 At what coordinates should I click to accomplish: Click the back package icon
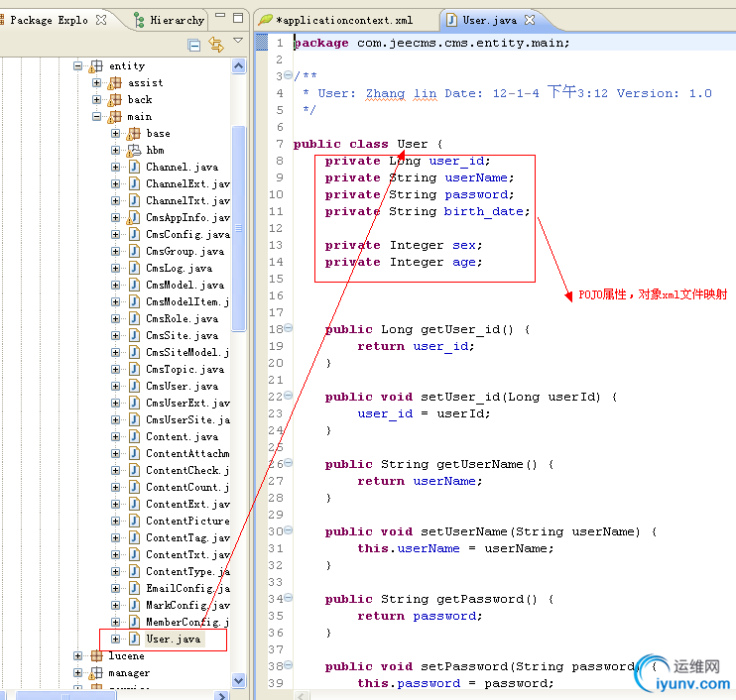[114, 100]
